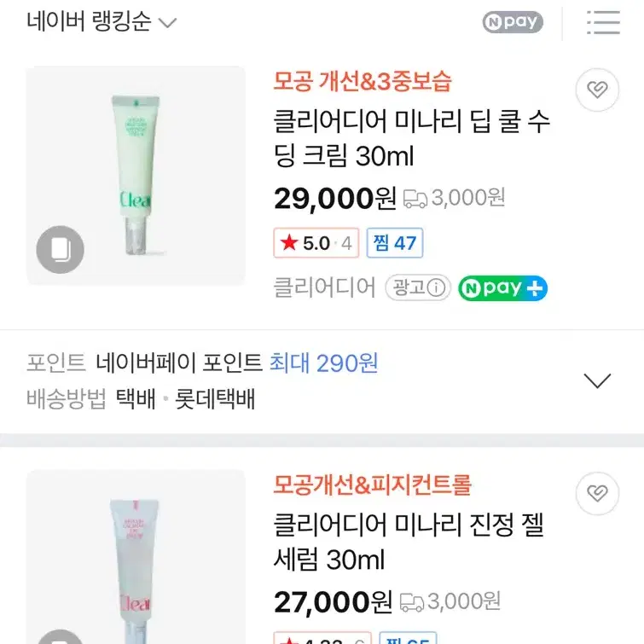Toggle the Npay filter badge
Screen dimensions: 644x644
[512, 22]
